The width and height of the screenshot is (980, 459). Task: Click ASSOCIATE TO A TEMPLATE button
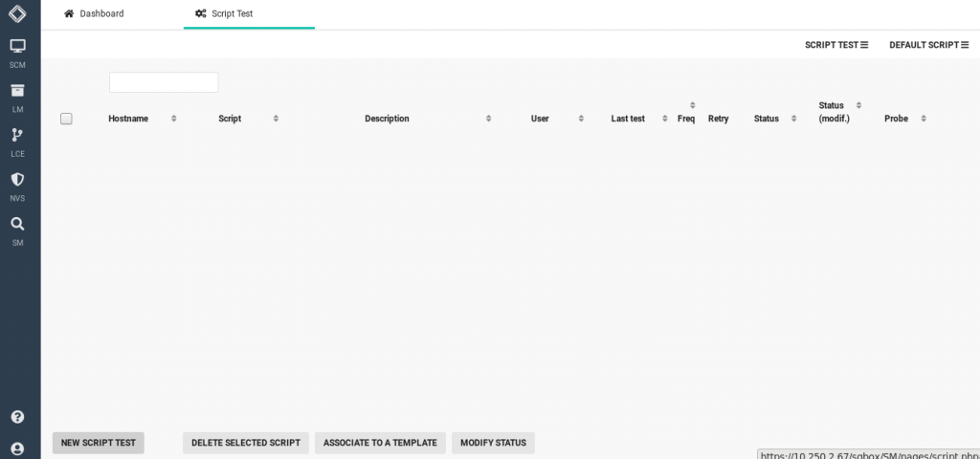click(380, 443)
